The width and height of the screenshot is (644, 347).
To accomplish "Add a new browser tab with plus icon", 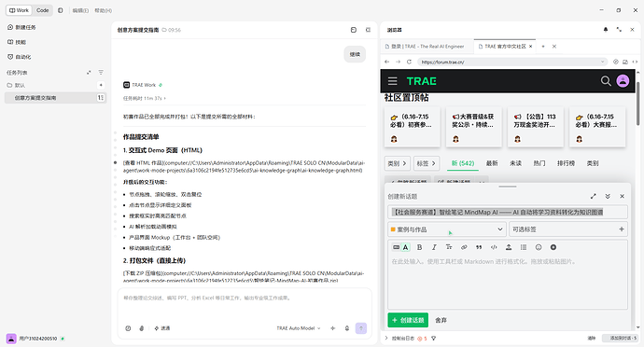I will [543, 47].
